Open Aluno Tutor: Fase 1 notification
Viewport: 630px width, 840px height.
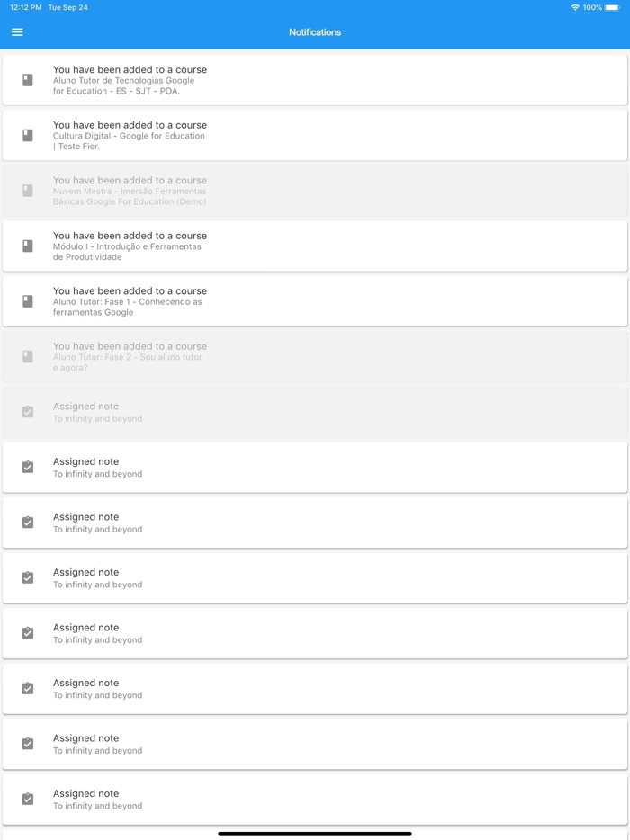point(315,301)
